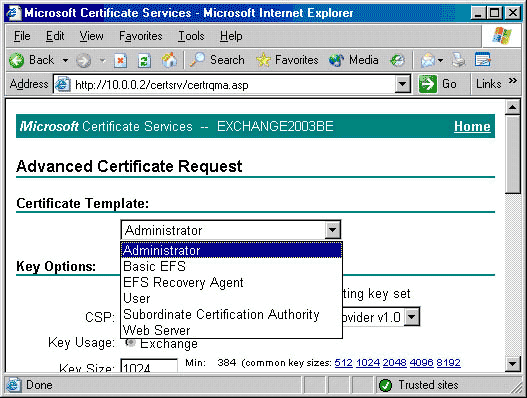The width and height of the screenshot is (527, 398).
Task: Click the 1024 key size link
Action: 368,363
